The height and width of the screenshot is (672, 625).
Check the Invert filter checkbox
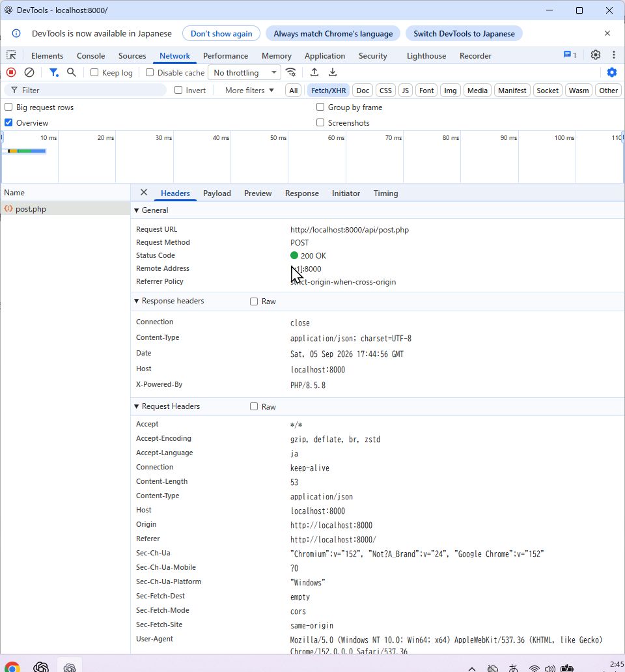[178, 90]
